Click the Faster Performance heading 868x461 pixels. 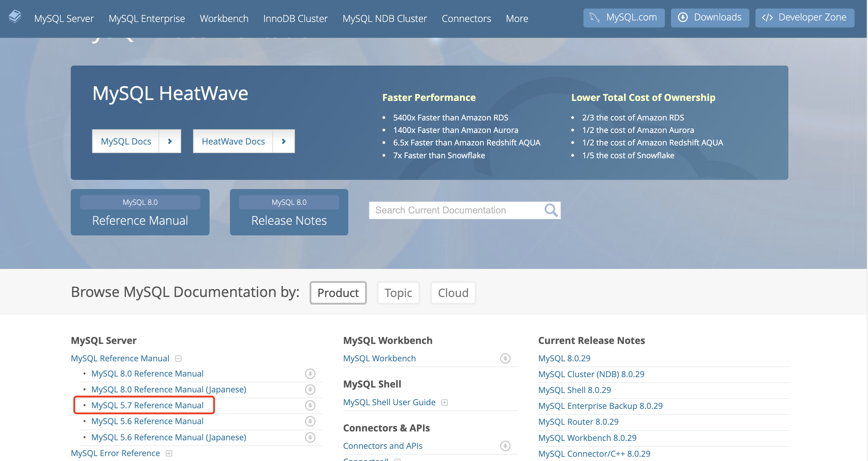coord(429,98)
